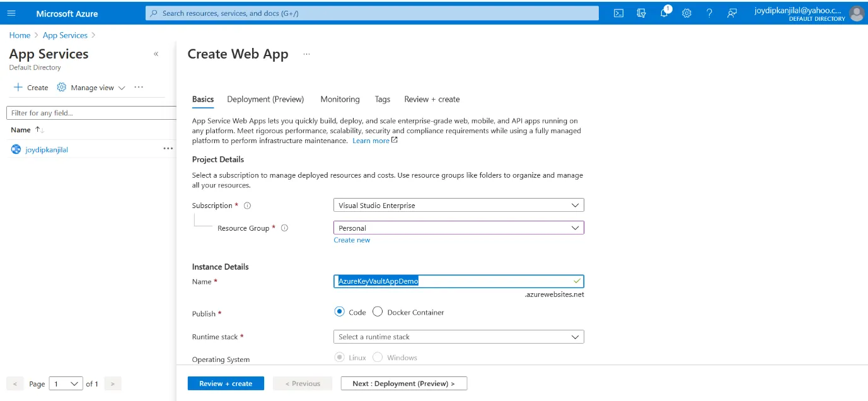Open portal settings gear icon

click(x=686, y=13)
